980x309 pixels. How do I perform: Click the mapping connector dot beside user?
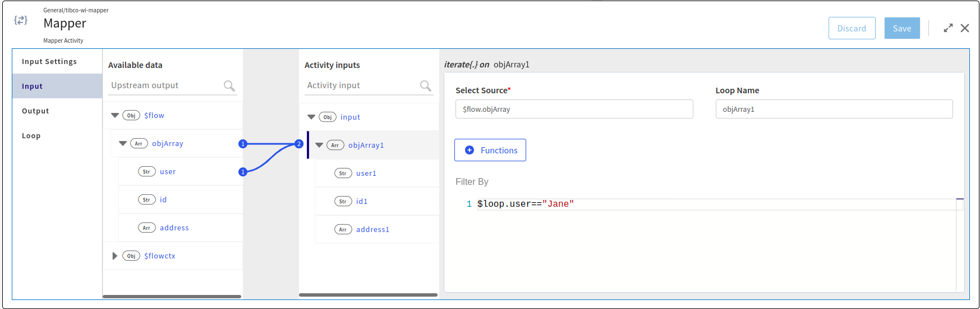coord(243,172)
